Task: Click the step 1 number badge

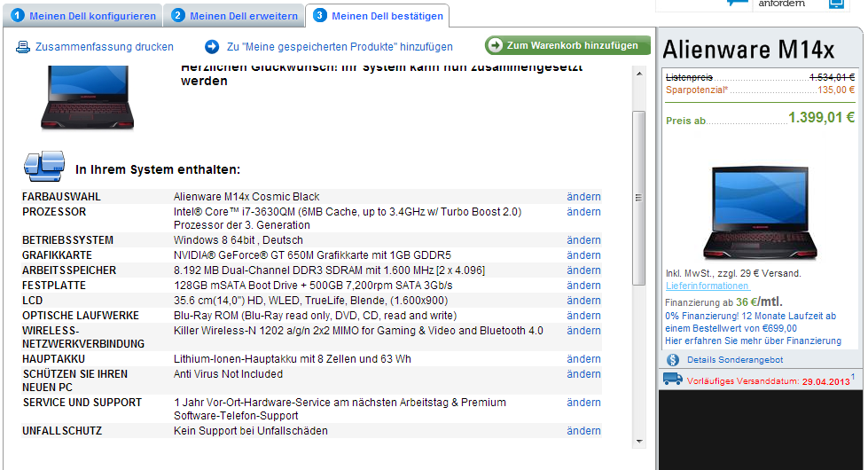Action: (18, 15)
